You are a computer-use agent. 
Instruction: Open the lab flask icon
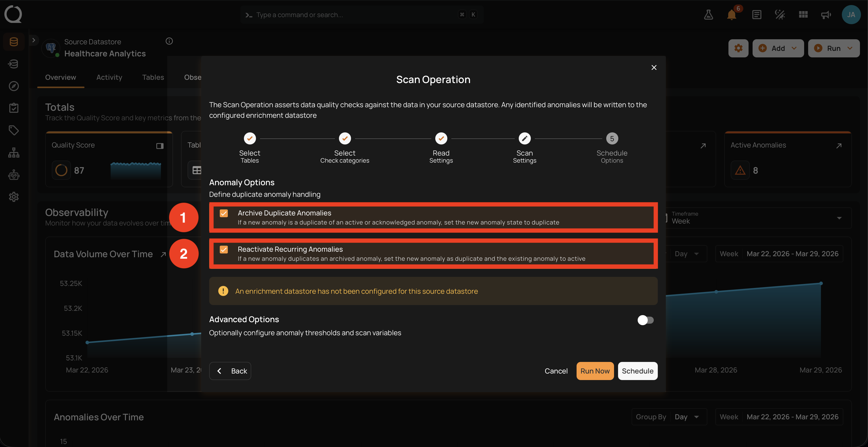(x=708, y=15)
